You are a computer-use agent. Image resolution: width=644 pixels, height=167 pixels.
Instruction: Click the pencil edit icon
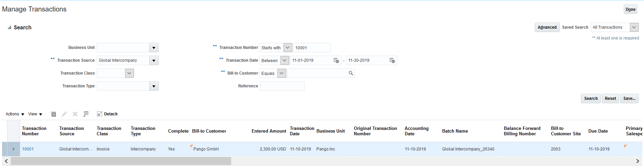(x=64, y=114)
